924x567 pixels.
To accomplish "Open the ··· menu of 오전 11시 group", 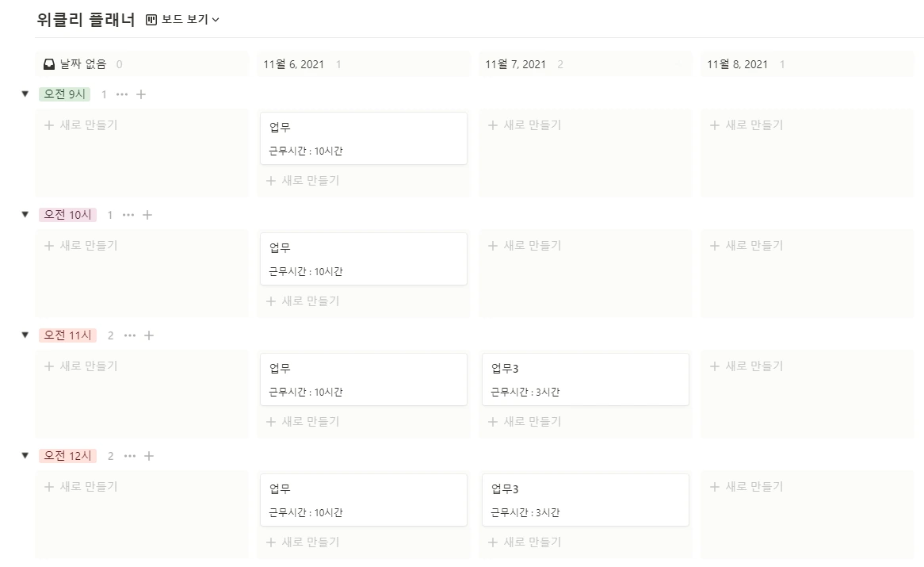I will point(129,335).
